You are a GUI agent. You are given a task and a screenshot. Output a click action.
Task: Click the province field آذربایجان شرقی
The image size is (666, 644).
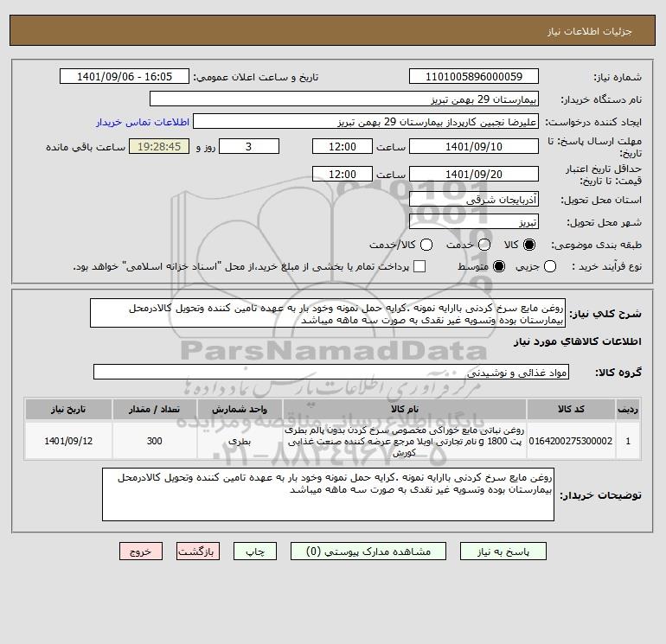pos(474,200)
